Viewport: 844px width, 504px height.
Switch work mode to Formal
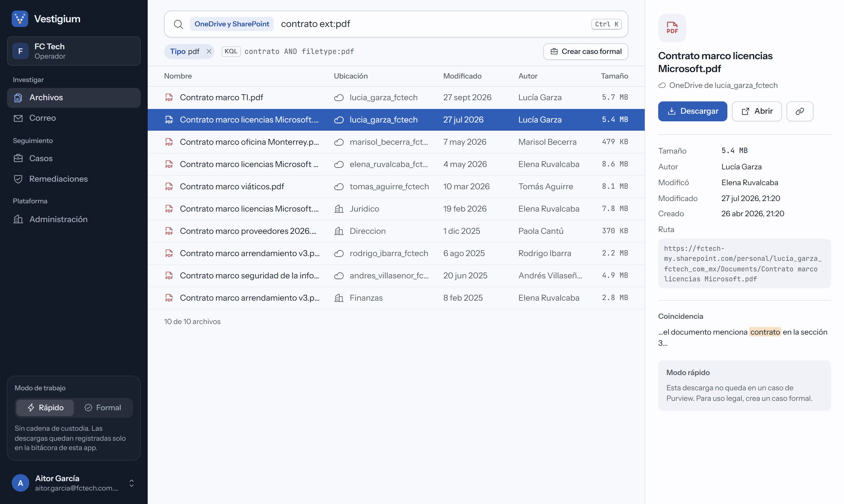103,408
